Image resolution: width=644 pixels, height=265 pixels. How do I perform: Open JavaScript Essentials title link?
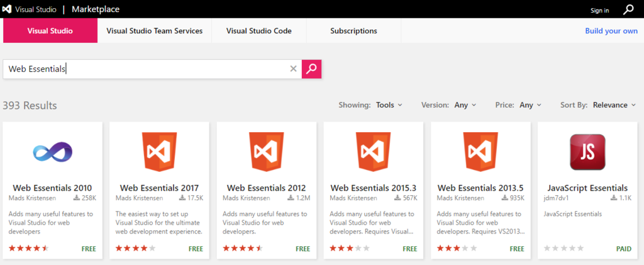[587, 188]
